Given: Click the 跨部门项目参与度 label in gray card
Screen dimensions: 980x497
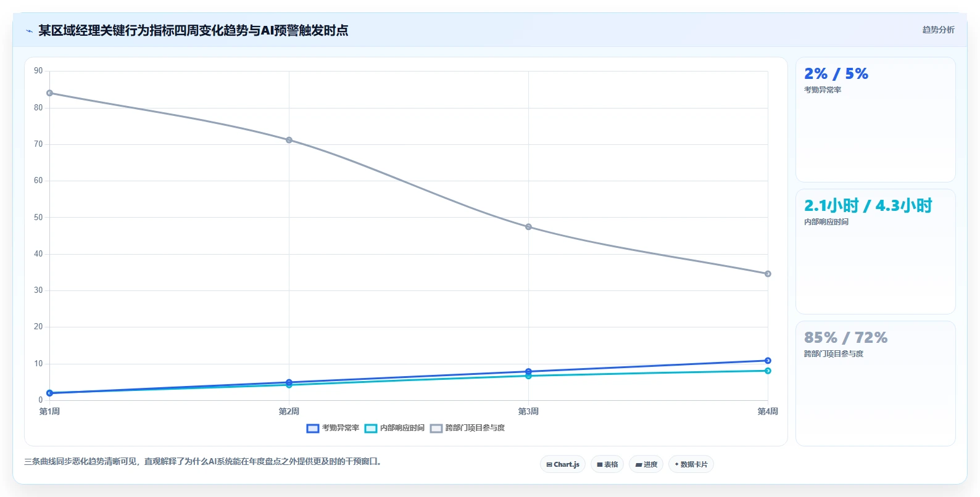Looking at the screenshot, I should pyautogui.click(x=834, y=354).
